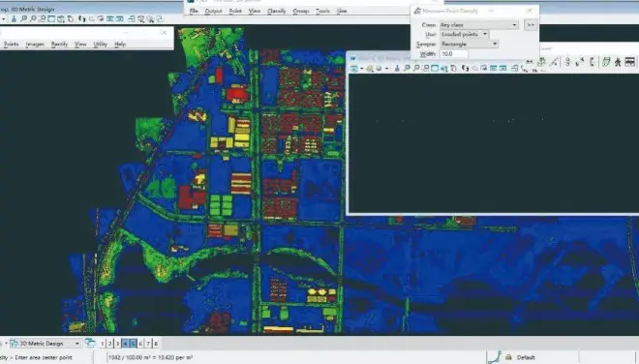Screen dimensions: 639x364
Task: Click the Zoom Out magnifier icon in top-left toolbar
Action: click(x=33, y=18)
